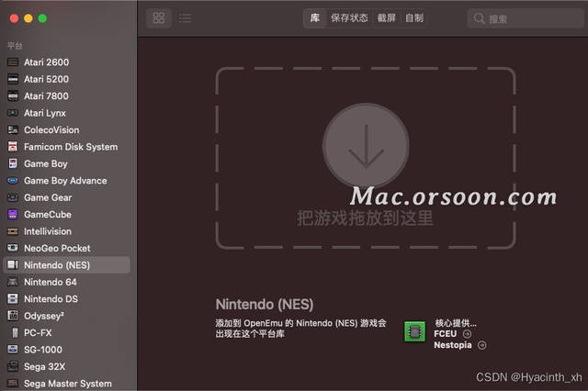Select Sega 32X platform
588x391 pixels.
pos(45,366)
